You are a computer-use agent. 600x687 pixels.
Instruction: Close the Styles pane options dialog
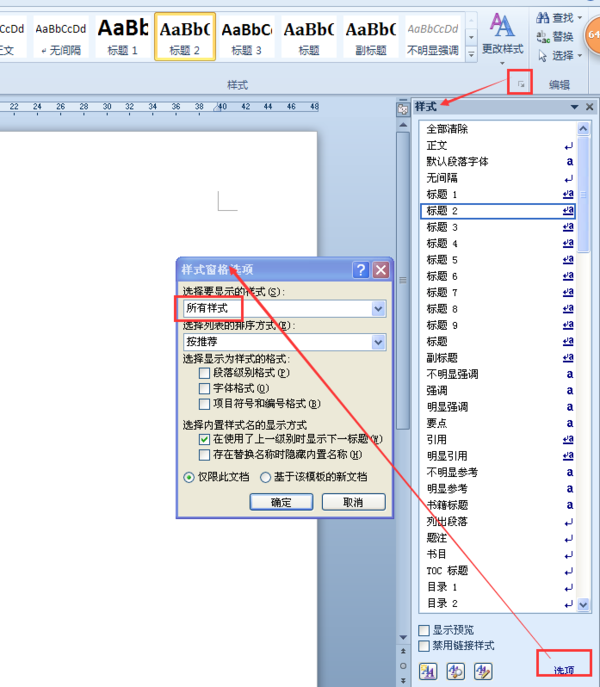(381, 270)
